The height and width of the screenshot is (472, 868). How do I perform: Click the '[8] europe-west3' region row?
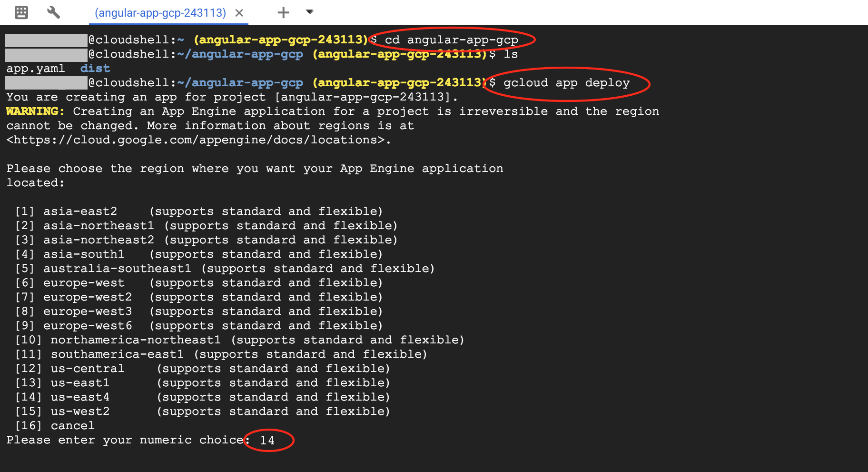(x=199, y=311)
